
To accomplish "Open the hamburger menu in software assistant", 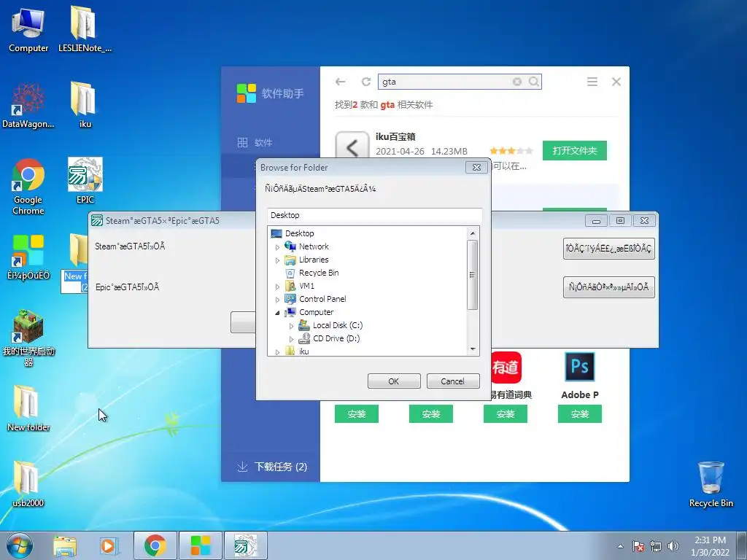I will coord(592,82).
